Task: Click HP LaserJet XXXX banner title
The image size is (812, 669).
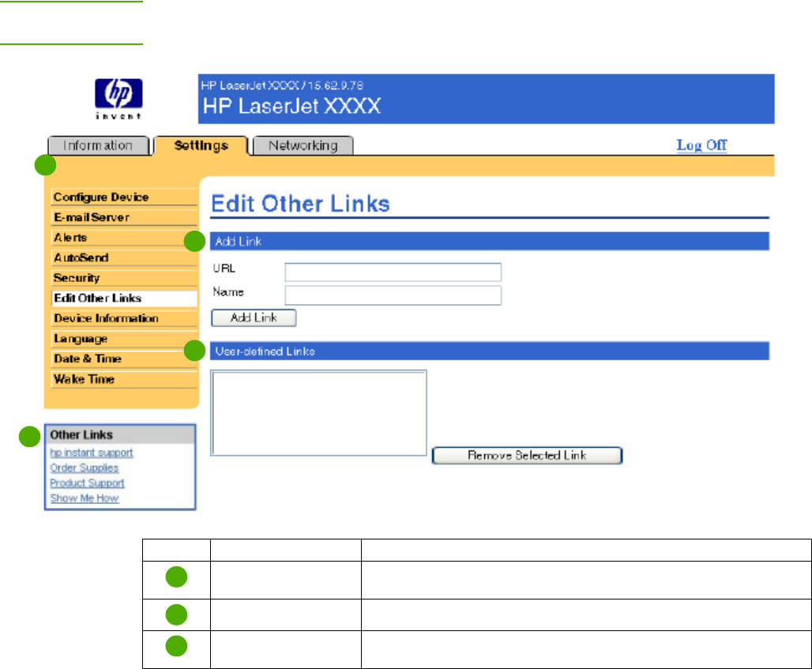Action: pyautogui.click(x=292, y=106)
